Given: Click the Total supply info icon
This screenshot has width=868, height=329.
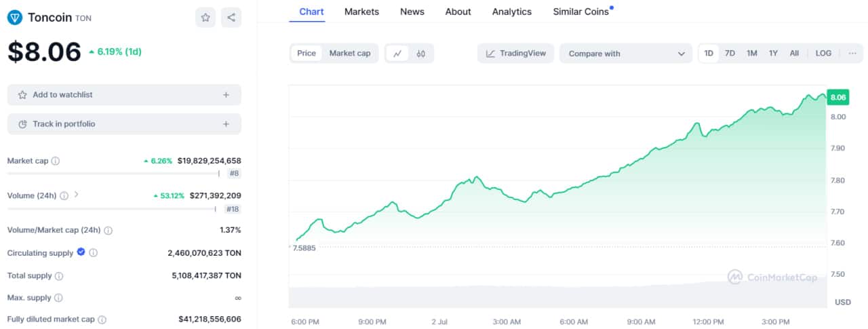Looking at the screenshot, I should click(x=59, y=276).
